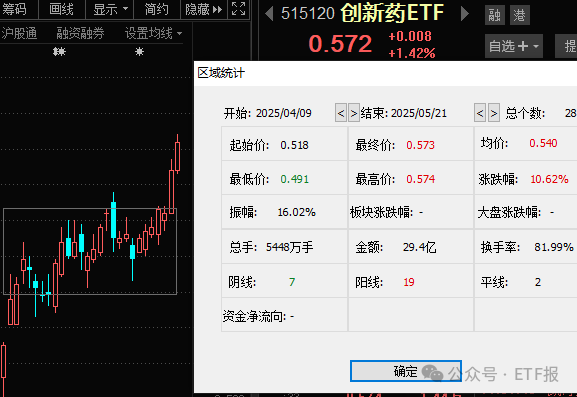Click the 起始价 value 0.518
577x397 pixels.
pos(294,145)
